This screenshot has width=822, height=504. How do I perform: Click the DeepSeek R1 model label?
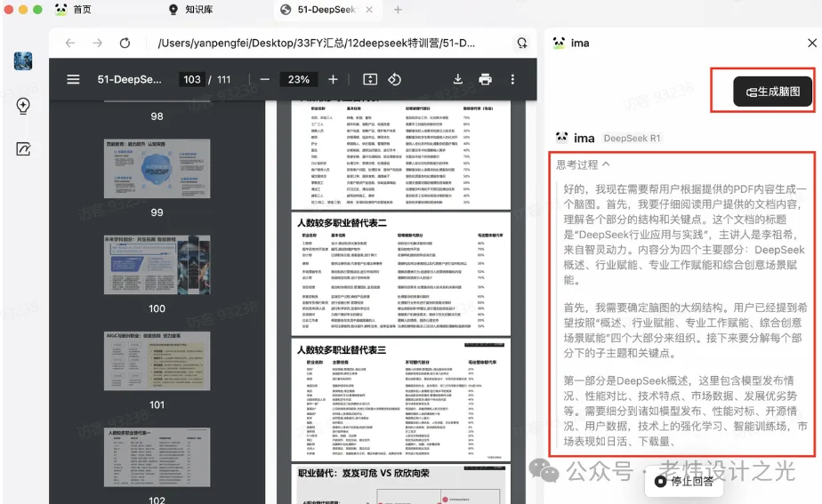tap(632, 139)
